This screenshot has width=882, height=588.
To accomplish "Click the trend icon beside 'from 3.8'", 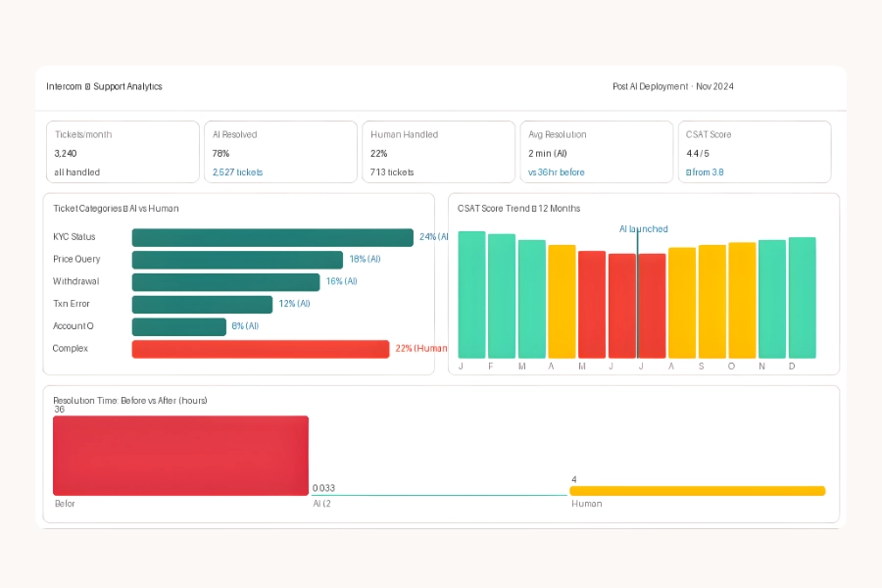I will [688, 171].
